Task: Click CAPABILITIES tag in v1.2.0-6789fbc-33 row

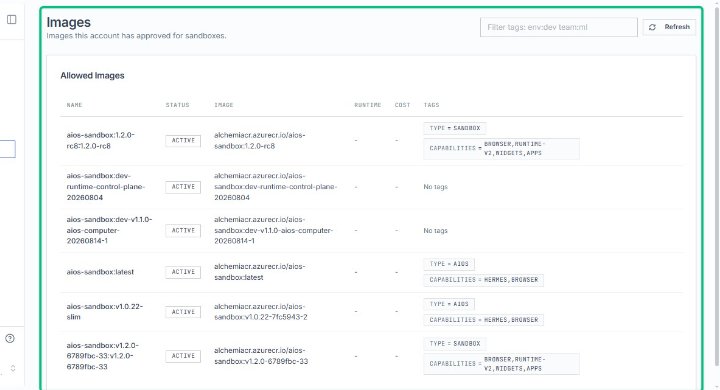Action: [501, 364]
